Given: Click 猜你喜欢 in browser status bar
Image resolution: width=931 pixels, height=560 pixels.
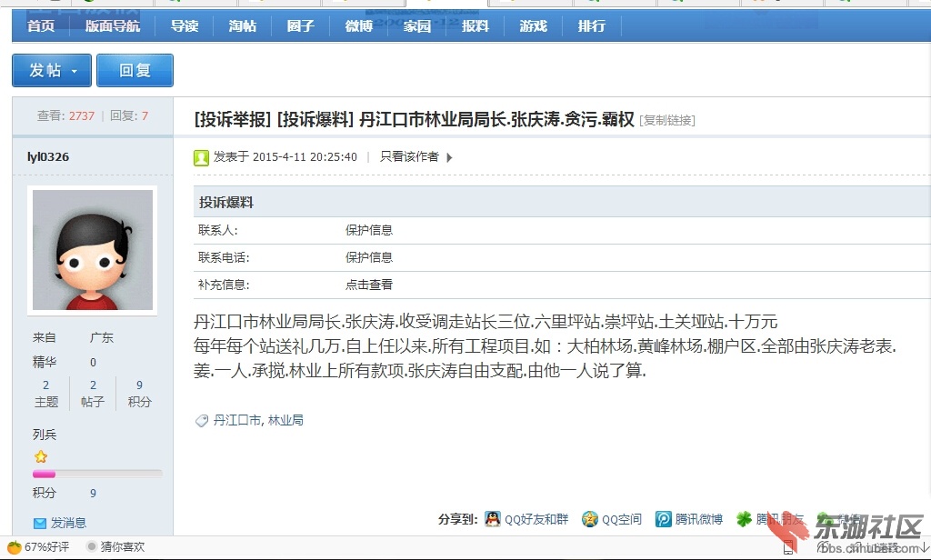Looking at the screenshot, I should click(x=123, y=547).
